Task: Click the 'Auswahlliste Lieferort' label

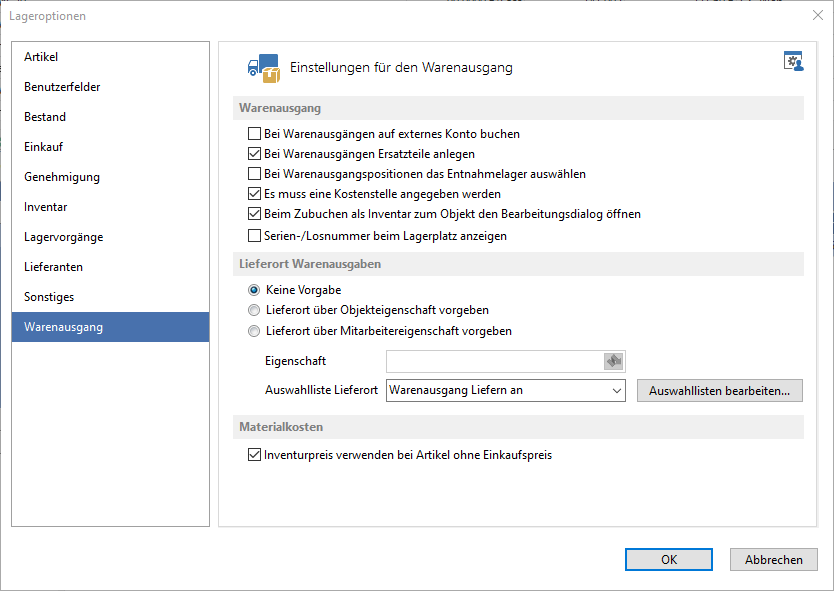Action: tap(321, 390)
